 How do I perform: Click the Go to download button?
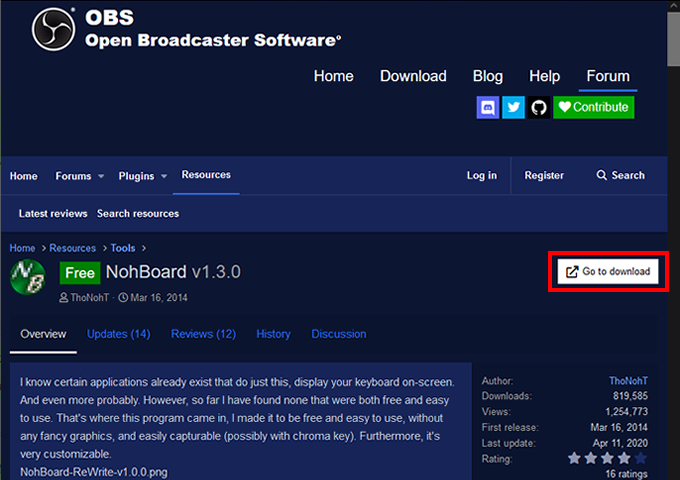(x=608, y=271)
